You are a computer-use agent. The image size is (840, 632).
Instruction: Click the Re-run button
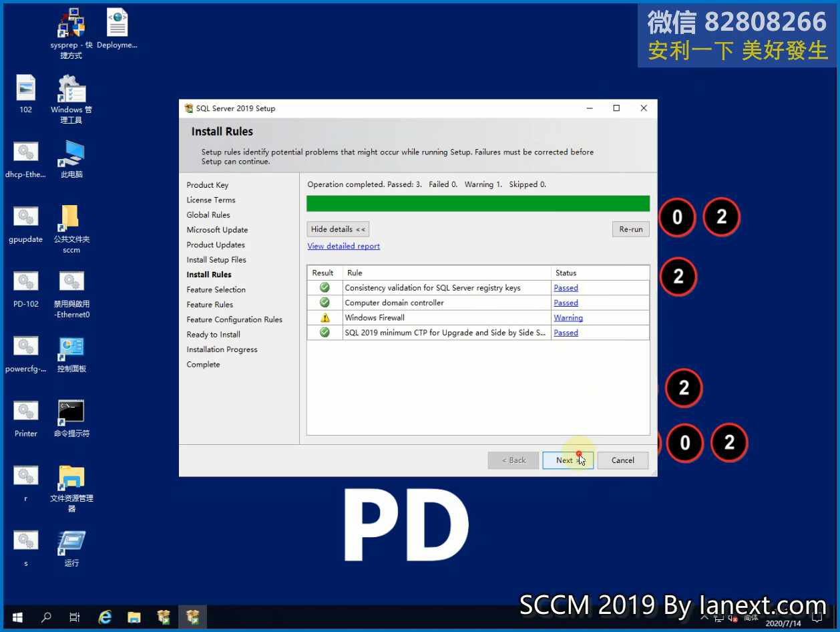coord(631,229)
